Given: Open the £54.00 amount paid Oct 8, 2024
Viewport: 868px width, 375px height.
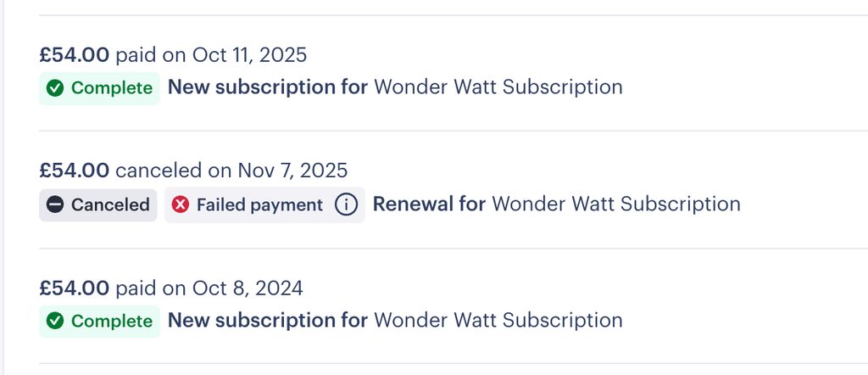Looking at the screenshot, I should pos(75,288).
